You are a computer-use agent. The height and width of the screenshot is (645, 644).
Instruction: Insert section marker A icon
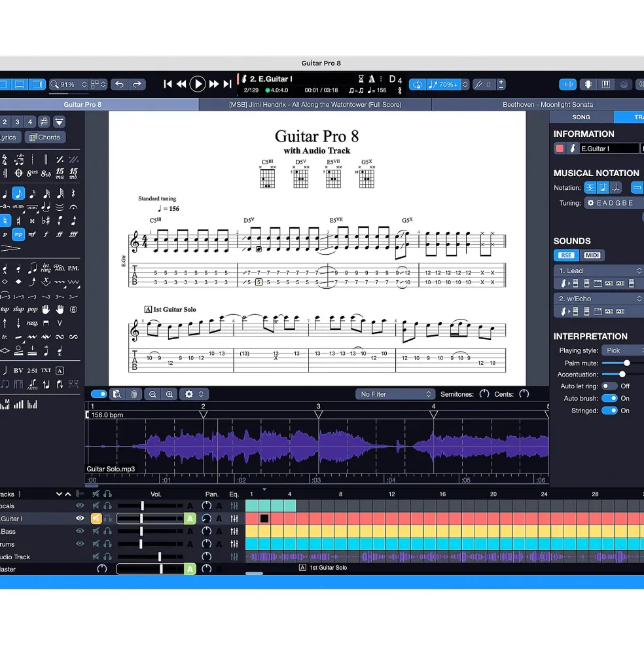[x=60, y=371]
